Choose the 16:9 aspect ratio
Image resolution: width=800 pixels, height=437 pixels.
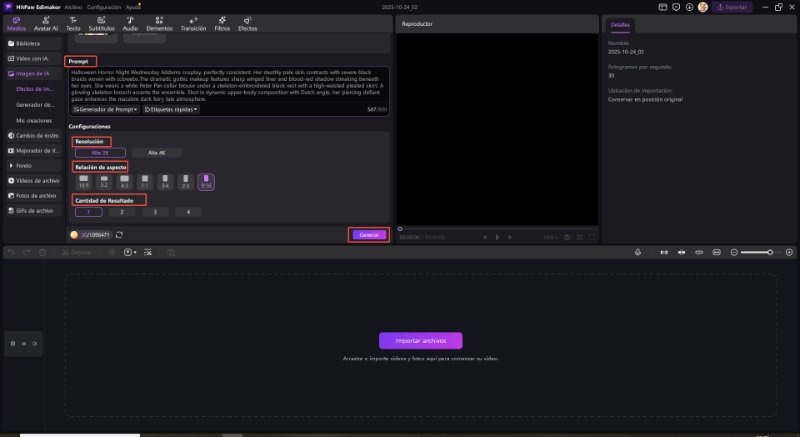tap(84, 182)
